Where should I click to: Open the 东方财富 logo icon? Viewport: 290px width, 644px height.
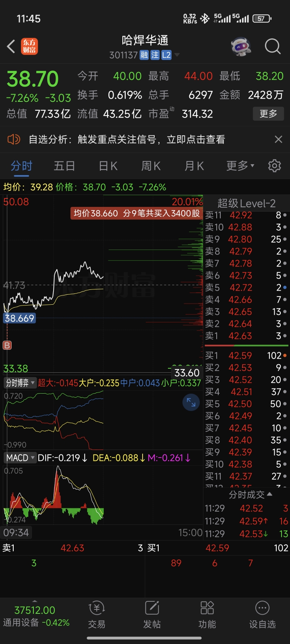coord(29,46)
